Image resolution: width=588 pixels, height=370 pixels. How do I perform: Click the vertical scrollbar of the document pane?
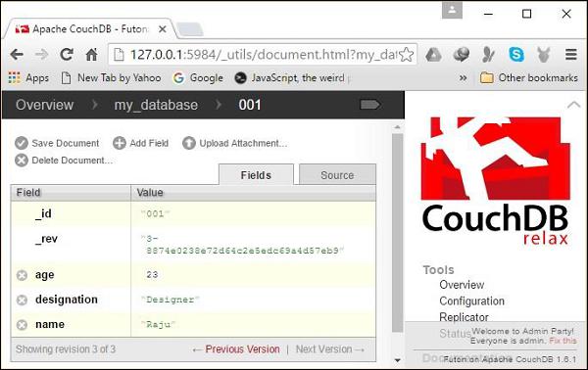398,232
